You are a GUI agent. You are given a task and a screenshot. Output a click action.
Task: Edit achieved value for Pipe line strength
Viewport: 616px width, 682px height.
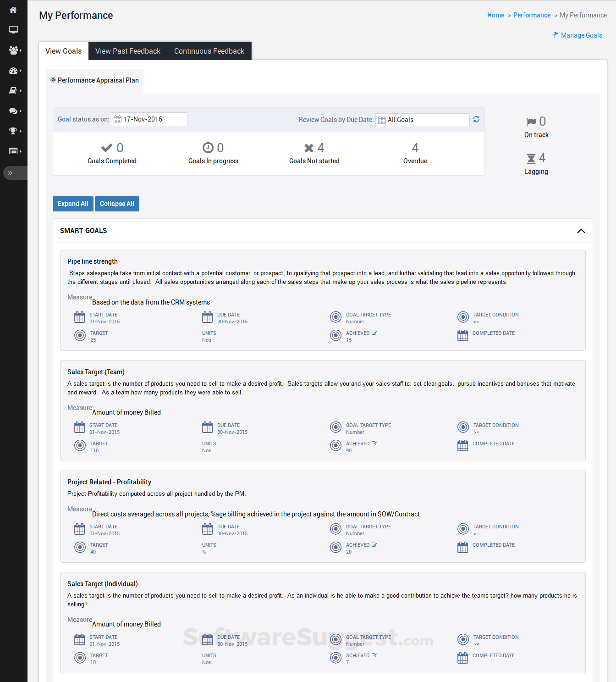(x=374, y=333)
